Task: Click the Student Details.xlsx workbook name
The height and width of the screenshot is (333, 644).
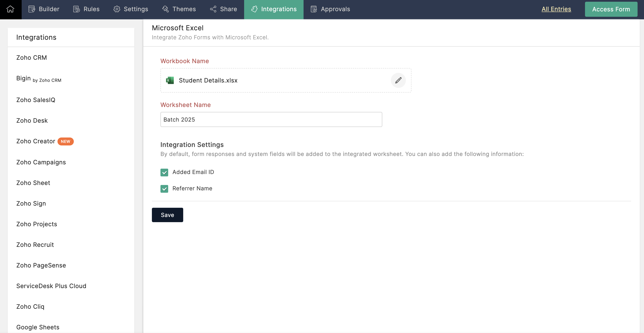Action: [208, 80]
